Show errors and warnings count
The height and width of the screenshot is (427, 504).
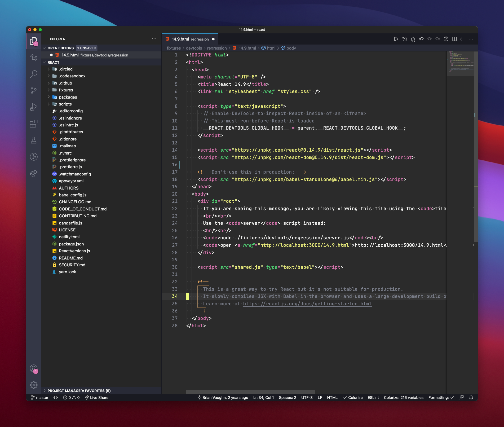pyautogui.click(x=71, y=398)
